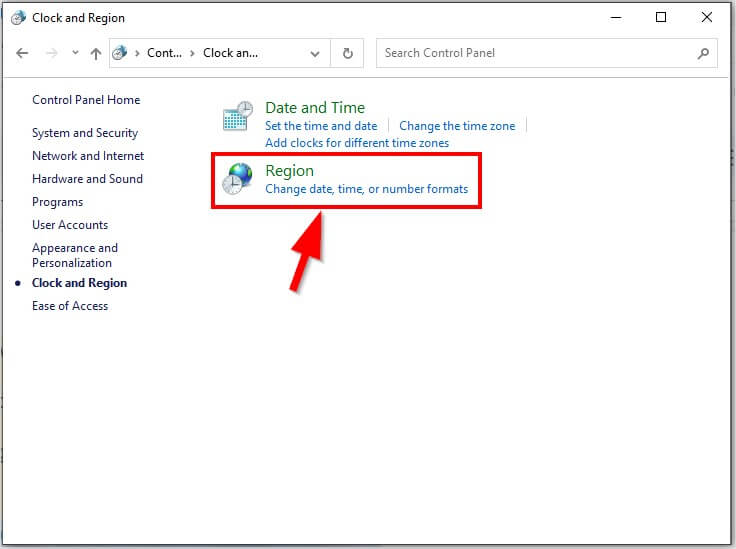Click 'Change the time zone' link
Viewport: 736px width, 549px height.
(x=457, y=126)
